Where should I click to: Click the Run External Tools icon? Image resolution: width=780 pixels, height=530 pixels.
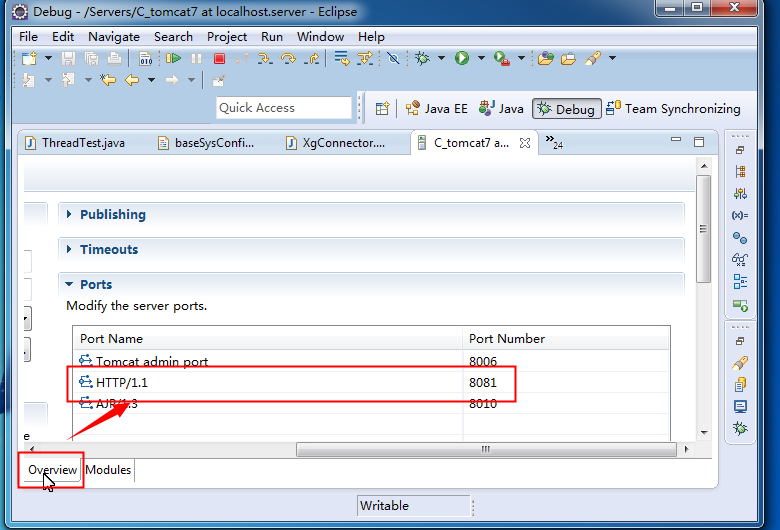point(501,59)
